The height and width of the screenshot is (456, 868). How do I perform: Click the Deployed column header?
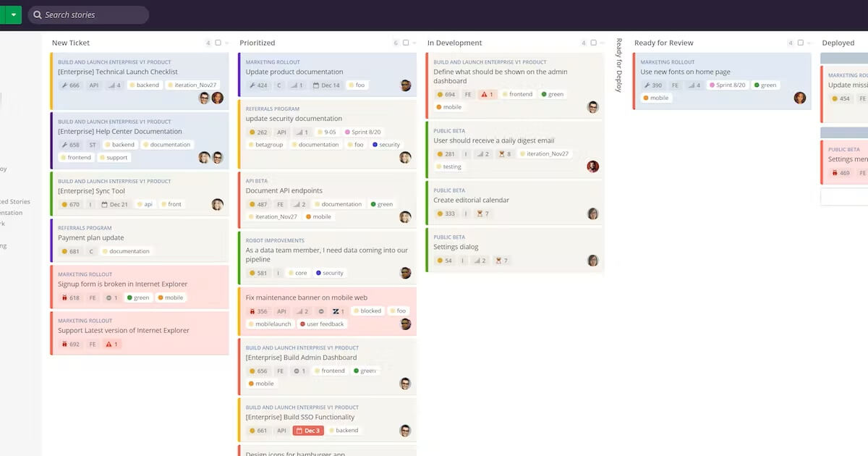tap(838, 43)
